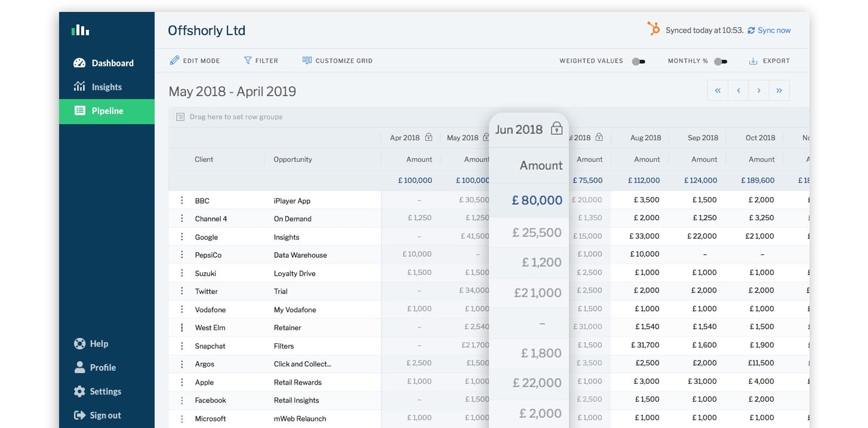Click the lock icon next to Jun 2018

pyautogui.click(x=556, y=128)
